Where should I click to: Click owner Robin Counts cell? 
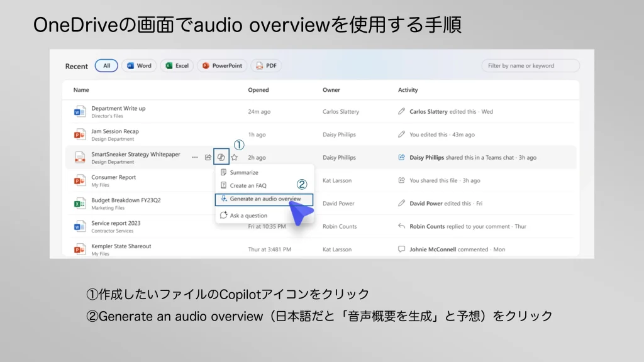click(340, 226)
